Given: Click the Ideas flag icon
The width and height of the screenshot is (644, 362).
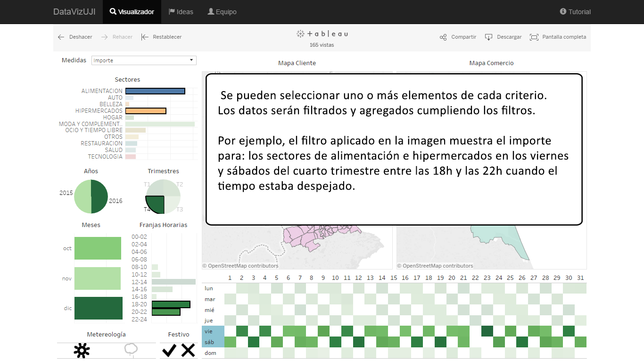Looking at the screenshot, I should pyautogui.click(x=172, y=11).
